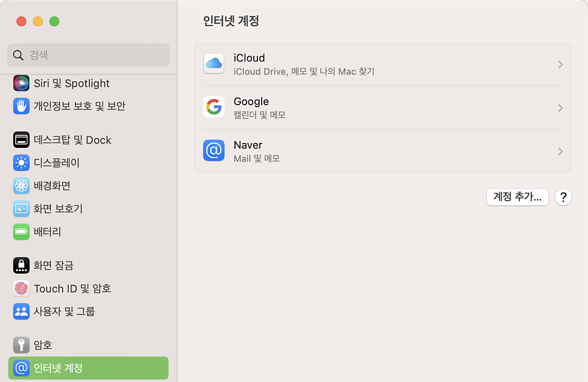Open the Google account name
588x382 pixels.
click(251, 102)
